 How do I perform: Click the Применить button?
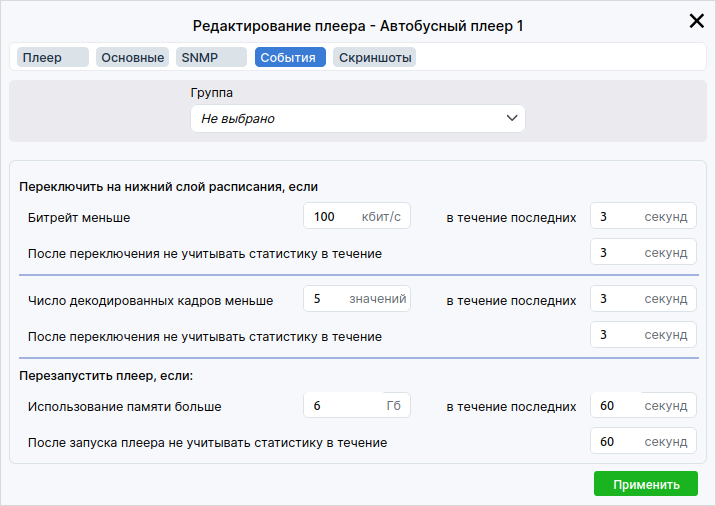click(x=646, y=484)
